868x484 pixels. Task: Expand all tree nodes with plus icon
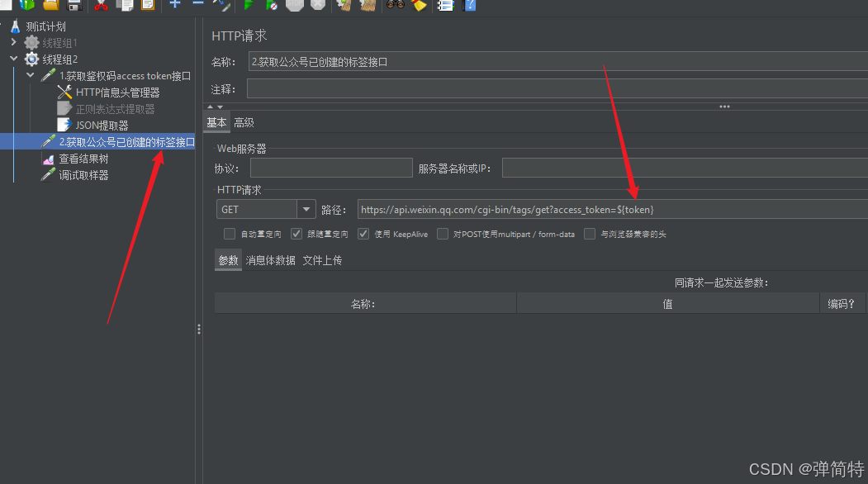pyautogui.click(x=175, y=7)
